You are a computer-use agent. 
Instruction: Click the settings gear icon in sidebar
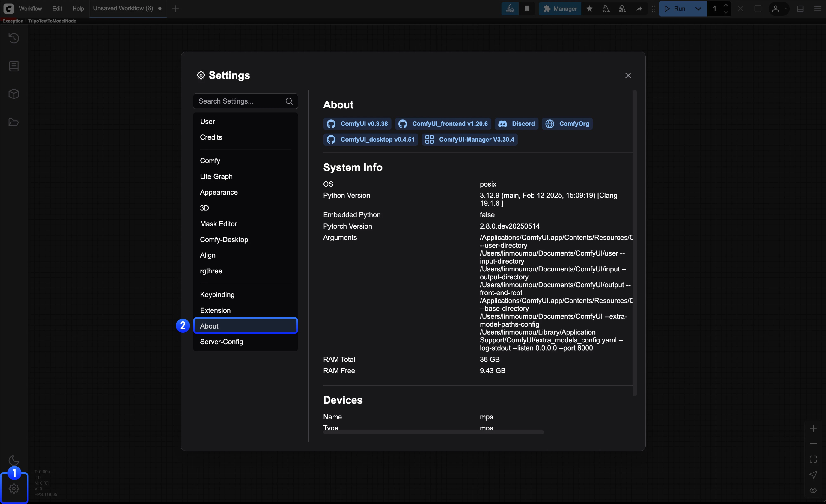coord(14,488)
